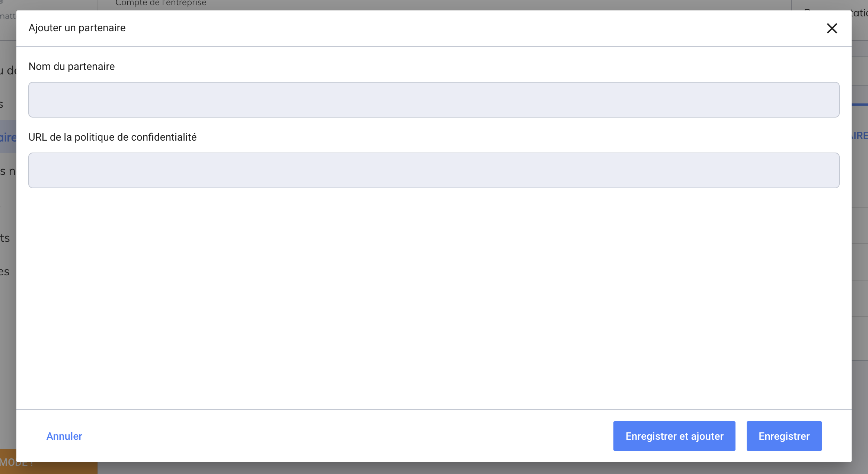Focus the Nom du partenaire field

point(434,100)
